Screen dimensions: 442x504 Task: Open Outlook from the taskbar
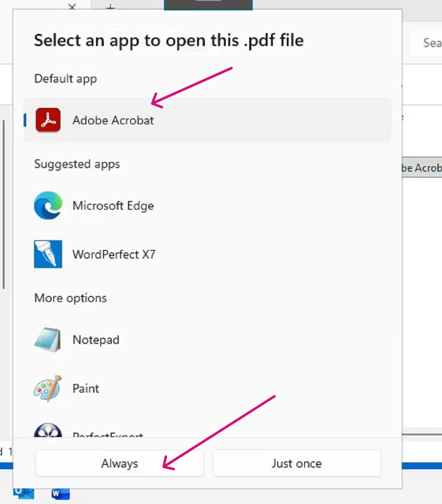24,494
